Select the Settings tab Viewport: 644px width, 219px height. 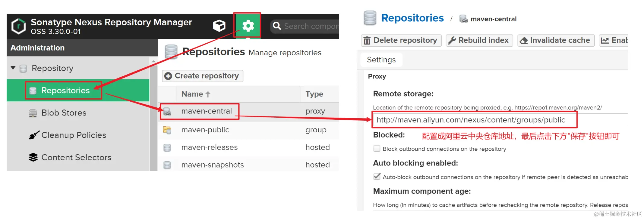pos(381,60)
